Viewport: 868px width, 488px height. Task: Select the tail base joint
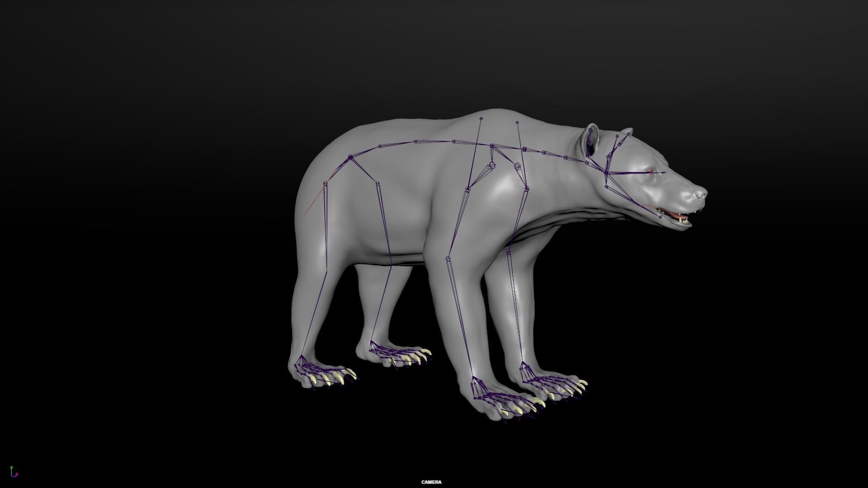coord(325,183)
